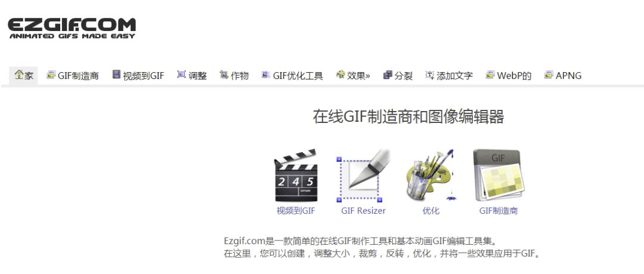
Task: Open the GIF制造商 link under calendar icon
Action: coord(499,211)
